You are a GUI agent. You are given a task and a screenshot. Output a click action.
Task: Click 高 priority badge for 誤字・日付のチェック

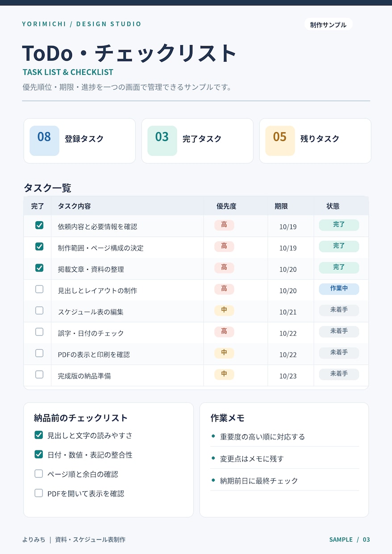224,332
